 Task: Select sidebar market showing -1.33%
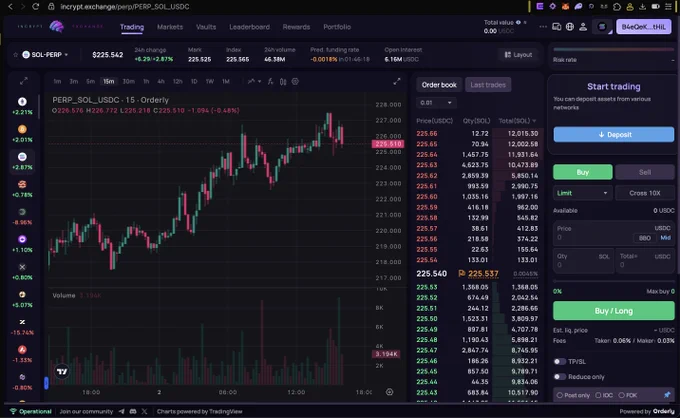pyautogui.click(x=22, y=354)
